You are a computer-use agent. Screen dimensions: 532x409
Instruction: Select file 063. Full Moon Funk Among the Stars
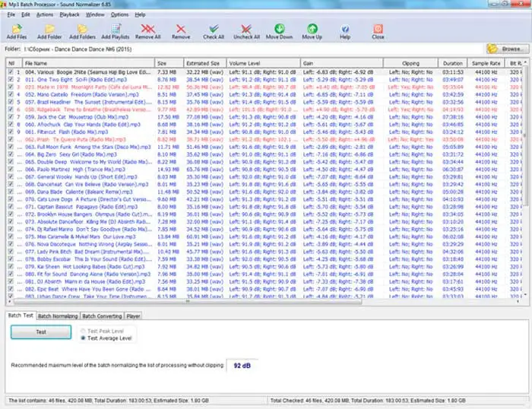(x=87, y=147)
